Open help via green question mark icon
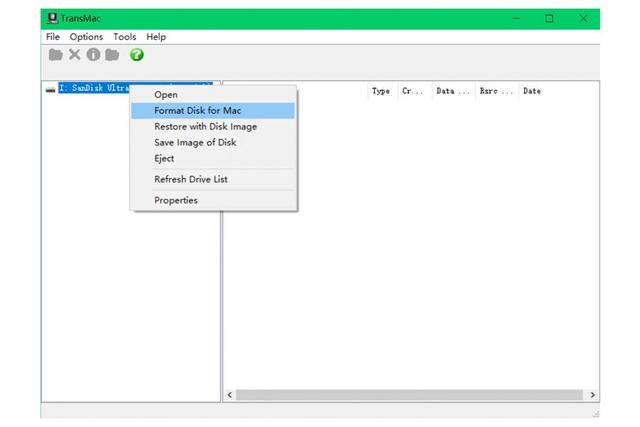640x427 pixels. point(137,55)
